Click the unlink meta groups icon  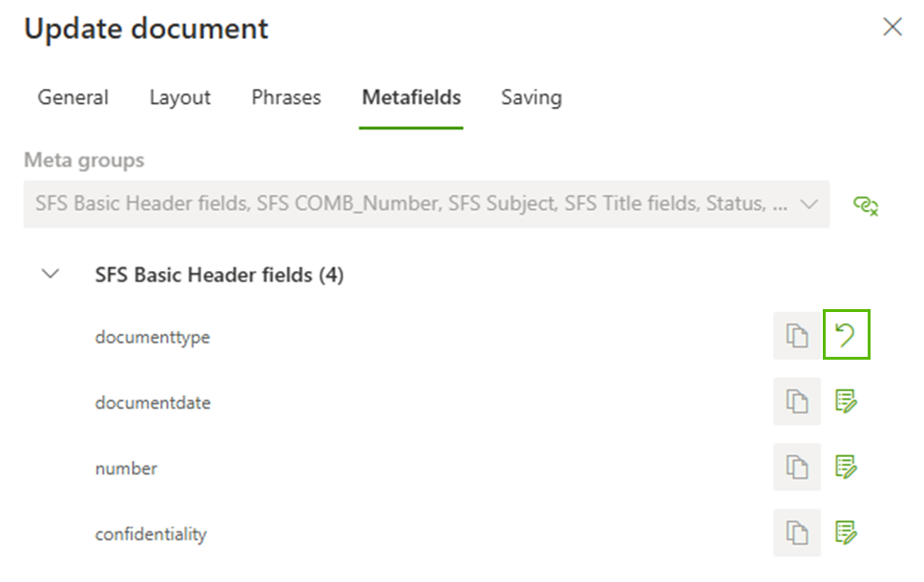pyautogui.click(x=866, y=204)
